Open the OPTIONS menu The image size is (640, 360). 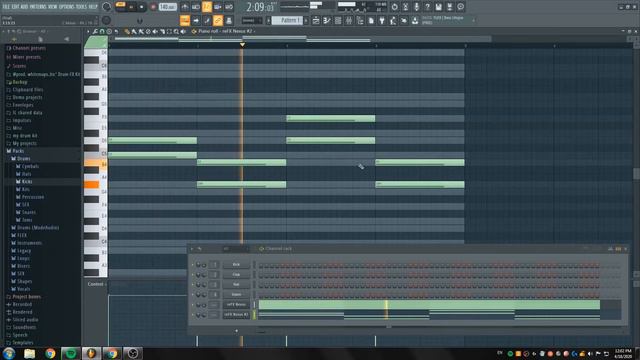click(67, 7)
